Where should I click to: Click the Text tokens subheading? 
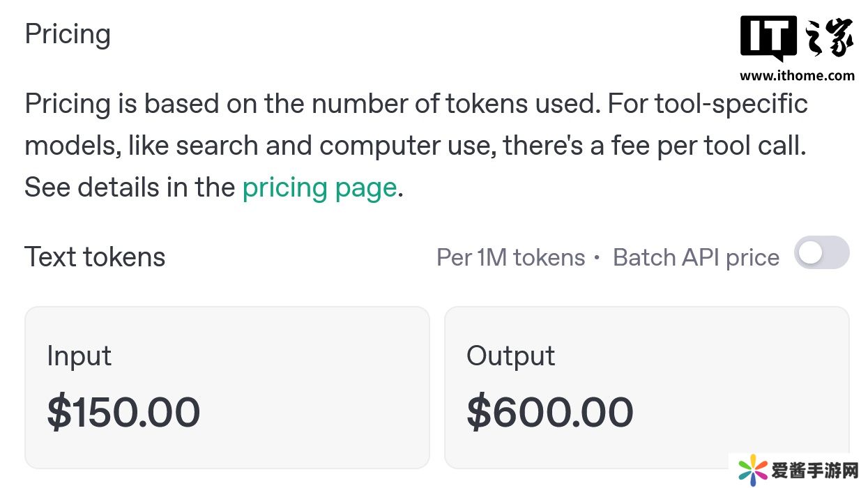[95, 257]
